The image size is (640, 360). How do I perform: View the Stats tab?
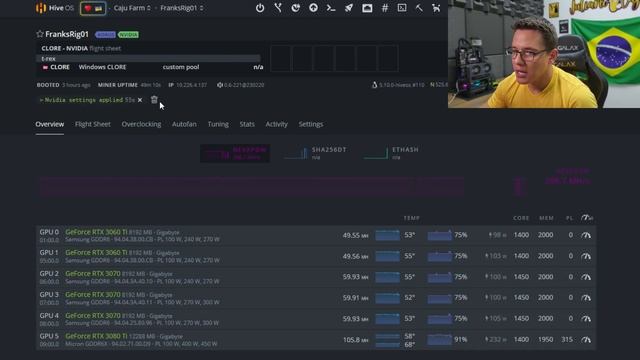pos(247,124)
